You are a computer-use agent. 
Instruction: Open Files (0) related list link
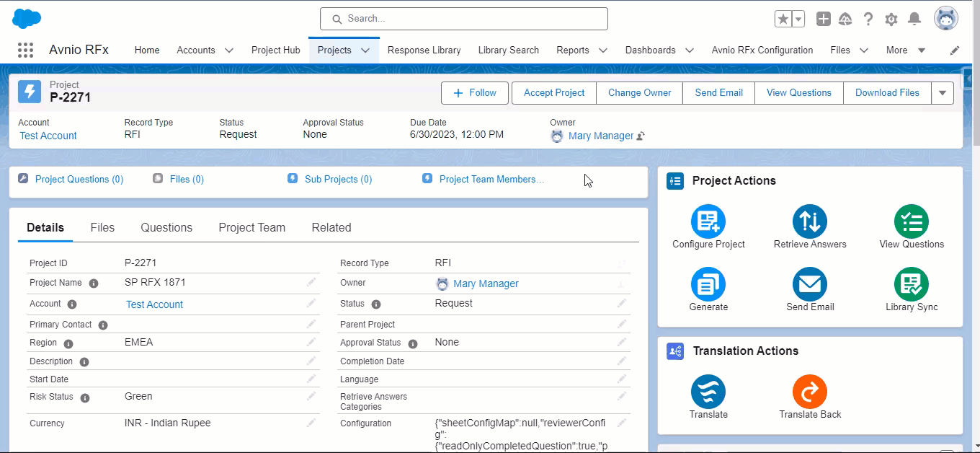187,179
